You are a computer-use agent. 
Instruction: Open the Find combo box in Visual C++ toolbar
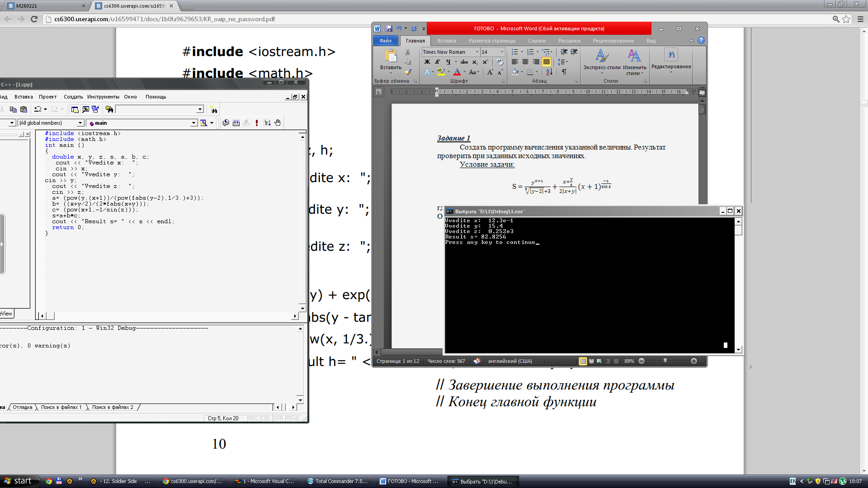160,109
